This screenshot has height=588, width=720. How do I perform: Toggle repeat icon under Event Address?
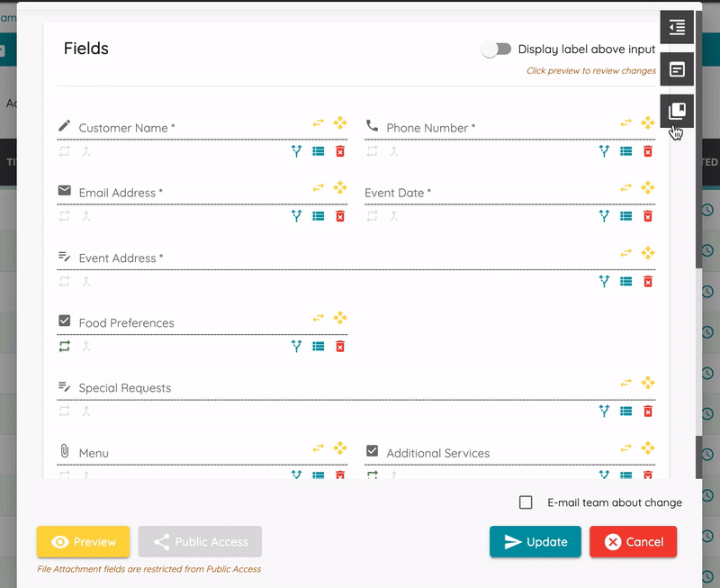pos(64,281)
